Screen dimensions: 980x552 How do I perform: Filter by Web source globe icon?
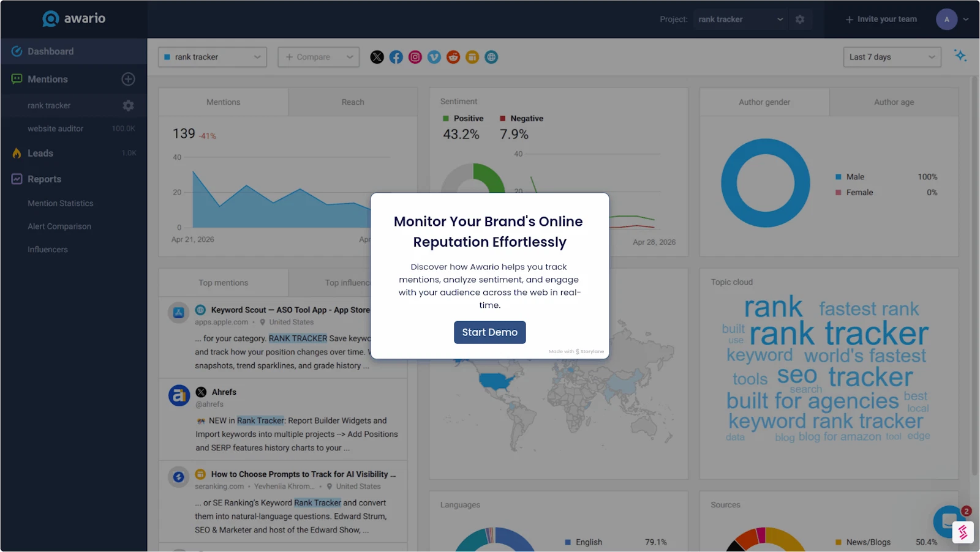click(x=491, y=57)
